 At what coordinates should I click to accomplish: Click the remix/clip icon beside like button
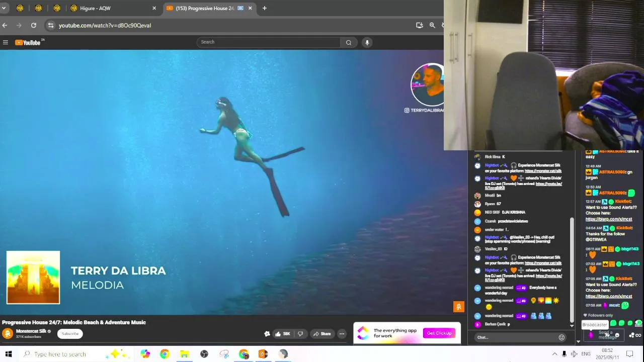(x=267, y=334)
